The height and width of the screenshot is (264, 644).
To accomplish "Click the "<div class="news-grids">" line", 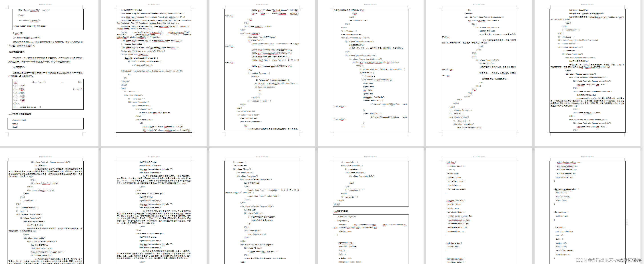I will [34, 238].
